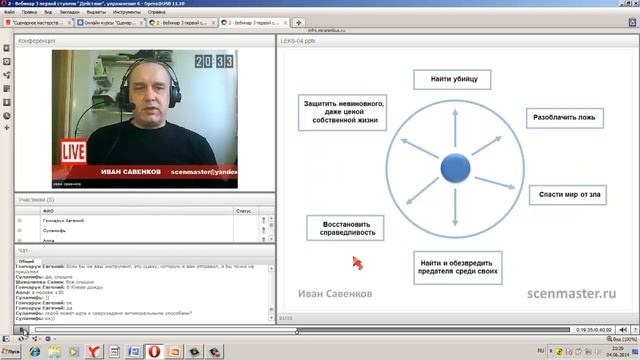Viewport: 640px width, 360px height.
Task: Close the "Онлайн курсы" tab
Action: 141,23
